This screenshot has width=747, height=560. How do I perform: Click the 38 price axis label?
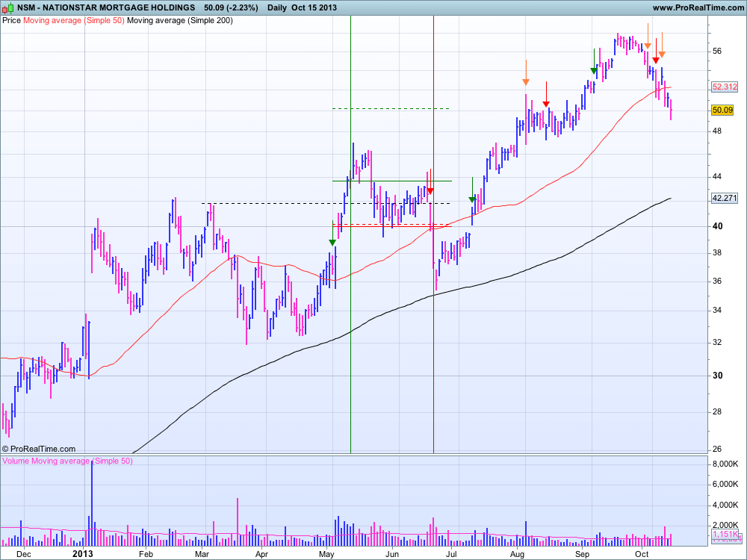[x=717, y=253]
